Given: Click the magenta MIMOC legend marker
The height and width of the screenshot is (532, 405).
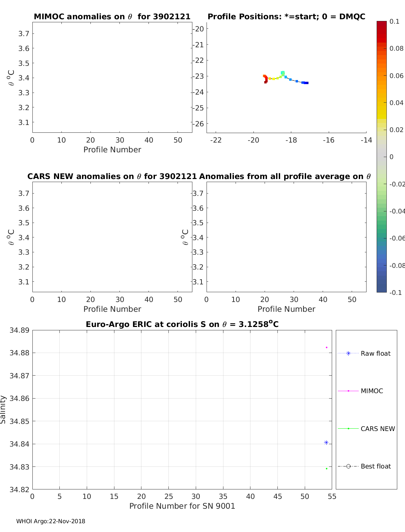Looking at the screenshot, I should 348,391.
